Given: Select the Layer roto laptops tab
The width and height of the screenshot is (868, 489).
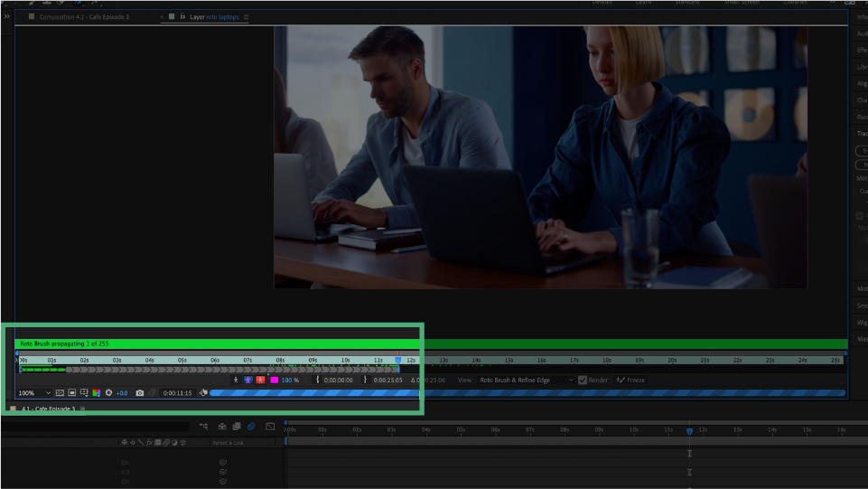Looking at the screenshot, I should (214, 17).
